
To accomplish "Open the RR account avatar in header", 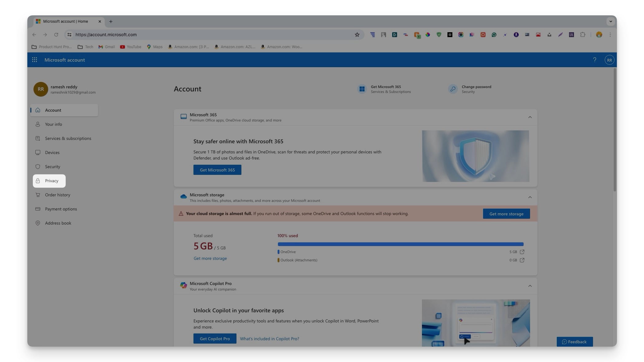I will 609,60.
